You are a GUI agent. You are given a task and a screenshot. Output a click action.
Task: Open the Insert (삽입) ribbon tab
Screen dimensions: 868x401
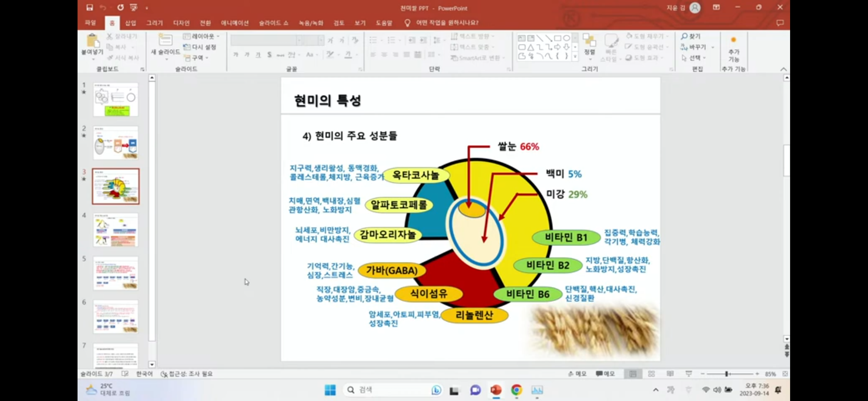pyautogui.click(x=131, y=23)
